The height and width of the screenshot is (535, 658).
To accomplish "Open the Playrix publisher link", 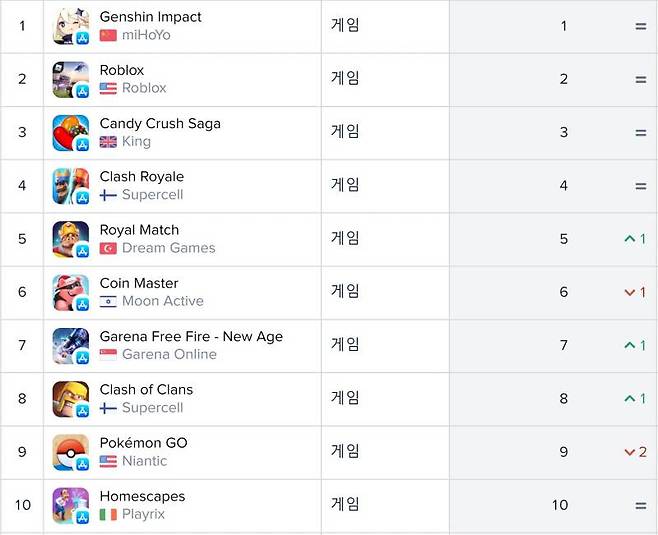I will tap(143, 514).
